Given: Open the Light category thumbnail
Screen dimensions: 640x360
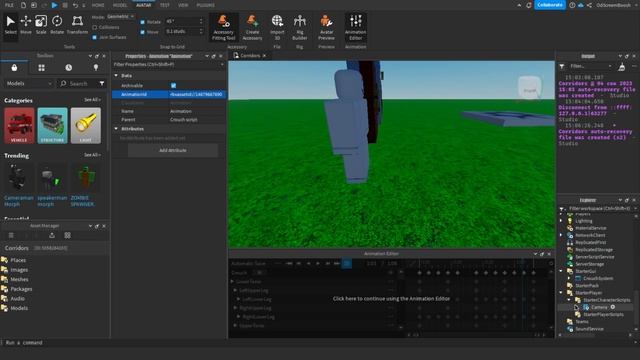Looking at the screenshot, I should 86,126.
